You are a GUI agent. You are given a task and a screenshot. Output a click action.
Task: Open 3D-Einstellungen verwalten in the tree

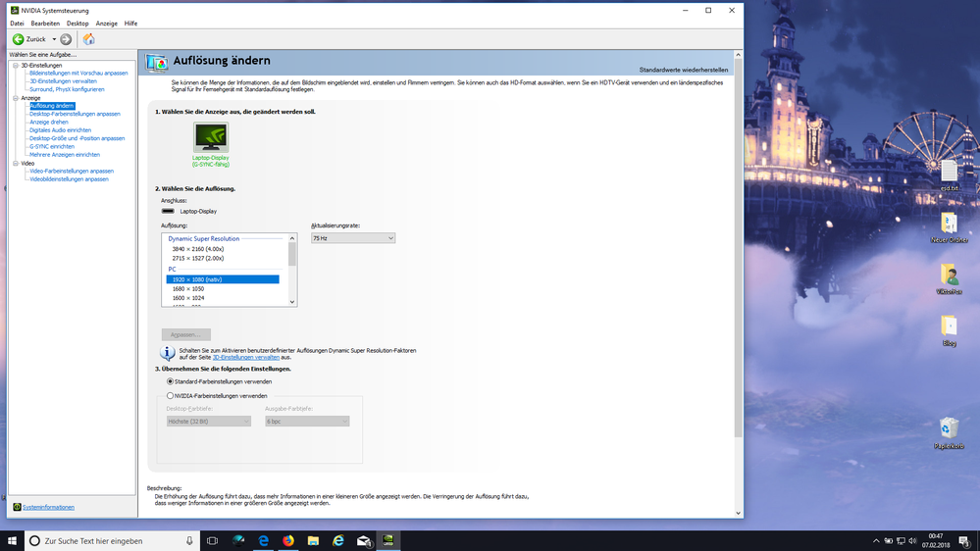point(63,81)
